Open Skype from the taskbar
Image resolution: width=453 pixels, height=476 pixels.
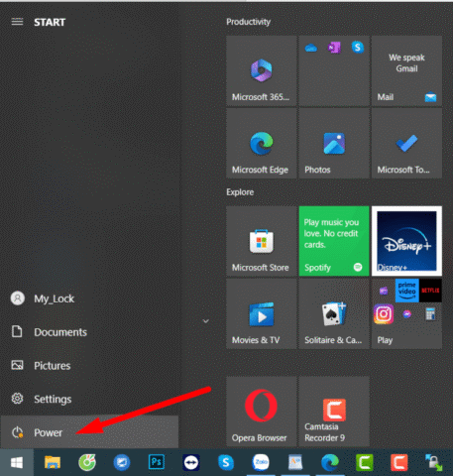[x=226, y=462]
